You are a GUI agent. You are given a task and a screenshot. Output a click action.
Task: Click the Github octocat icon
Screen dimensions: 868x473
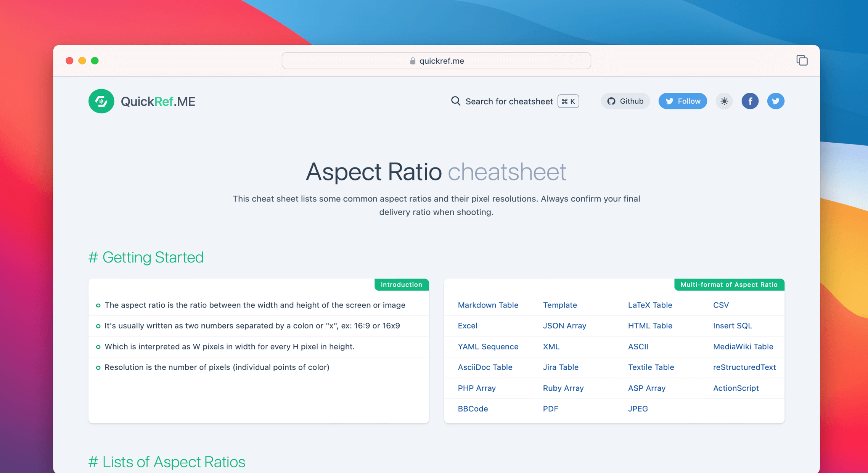point(611,101)
